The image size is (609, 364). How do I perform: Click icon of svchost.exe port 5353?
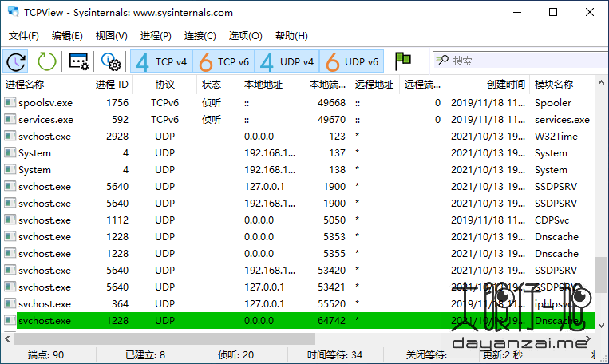point(10,236)
